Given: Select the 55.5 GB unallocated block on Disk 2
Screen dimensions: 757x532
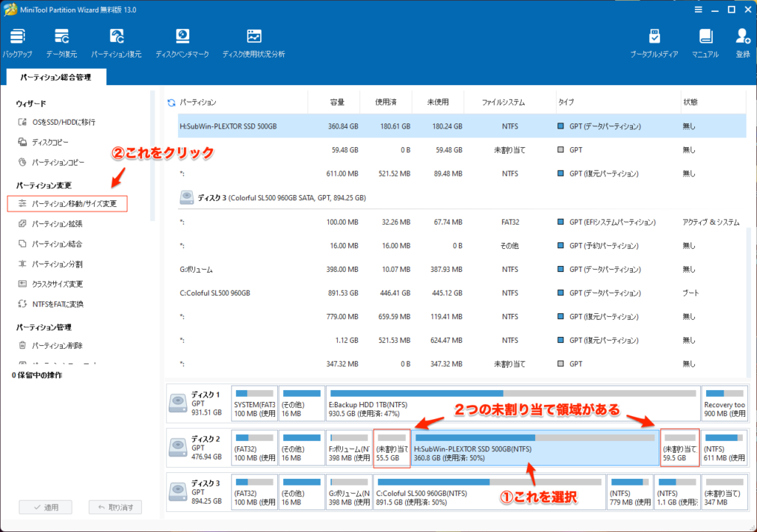Looking at the screenshot, I should (392, 449).
